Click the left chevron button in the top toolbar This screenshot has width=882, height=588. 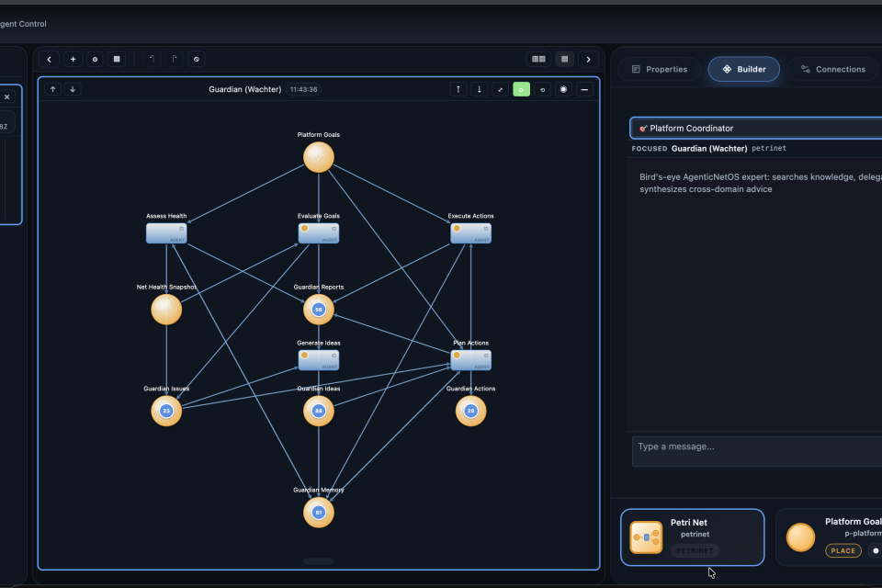[x=50, y=59]
